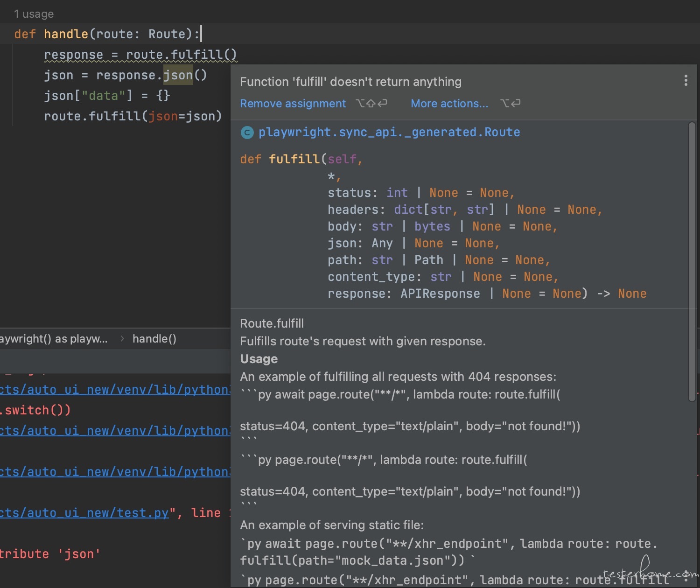Click the 'json: Any' parameter line
This screenshot has width=700, height=588.
(x=413, y=243)
